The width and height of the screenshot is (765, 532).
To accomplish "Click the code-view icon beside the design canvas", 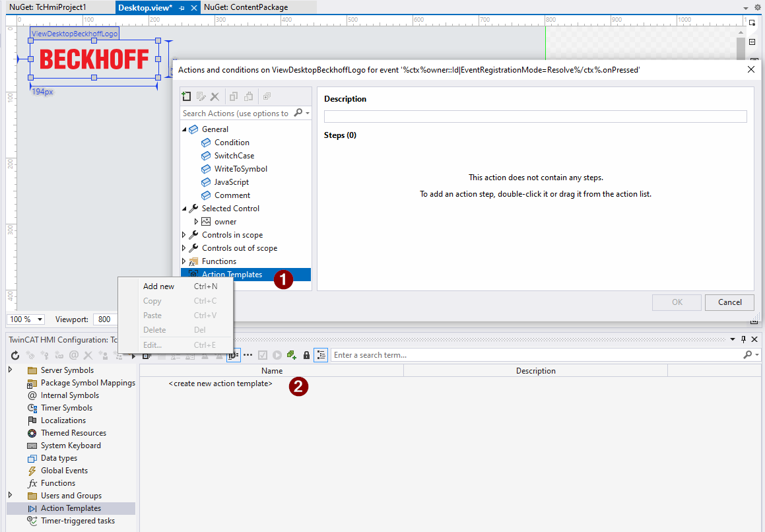I will 753,41.
